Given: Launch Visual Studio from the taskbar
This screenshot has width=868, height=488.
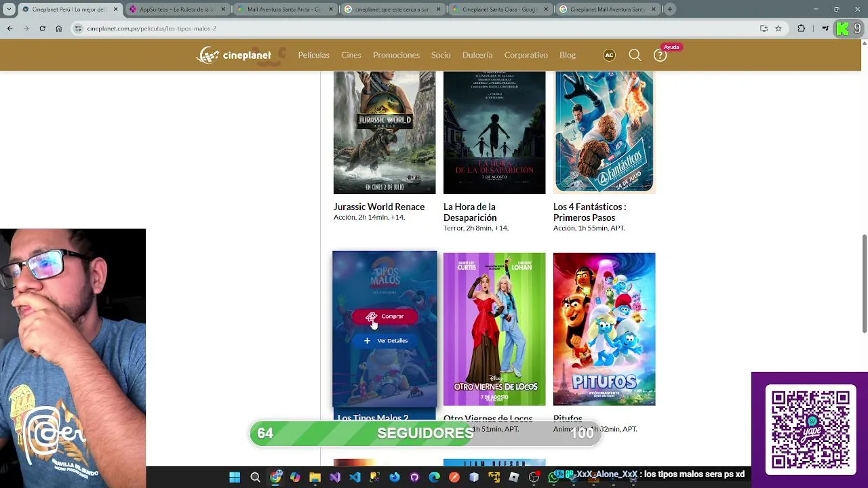Looking at the screenshot, I should point(335,478).
